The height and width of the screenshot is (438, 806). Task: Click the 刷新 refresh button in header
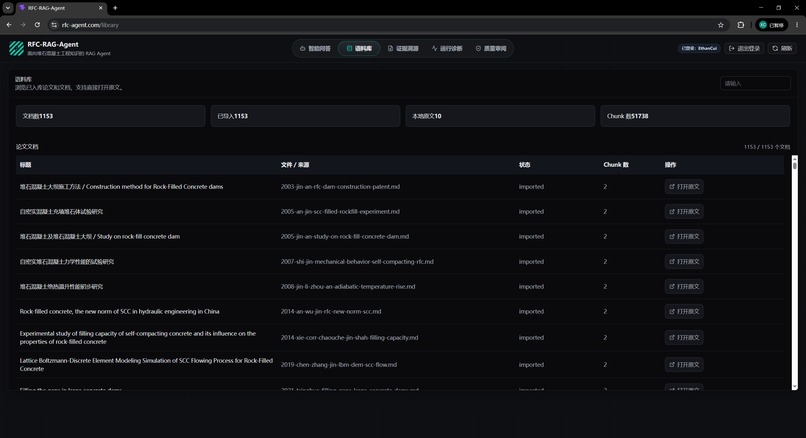782,48
